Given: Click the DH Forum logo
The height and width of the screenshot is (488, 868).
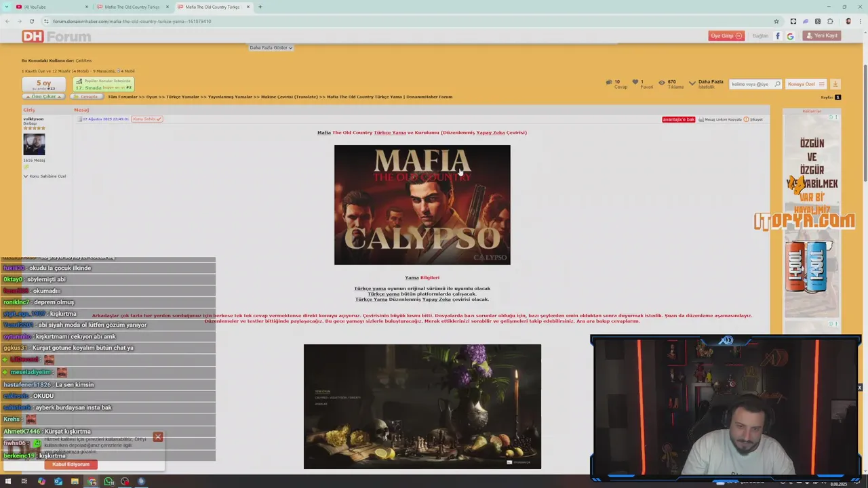Looking at the screenshot, I should point(56,37).
